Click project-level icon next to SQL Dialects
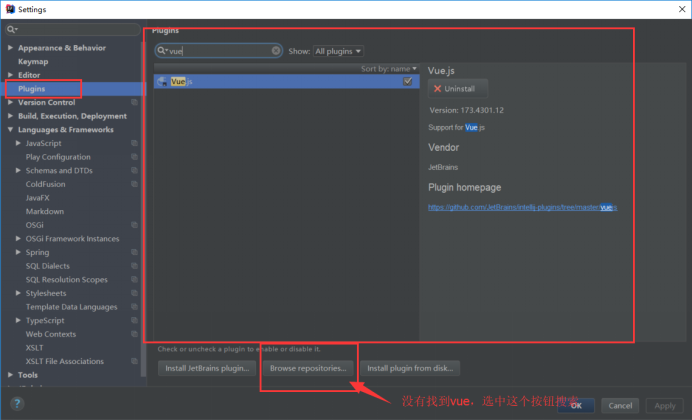 click(x=135, y=266)
